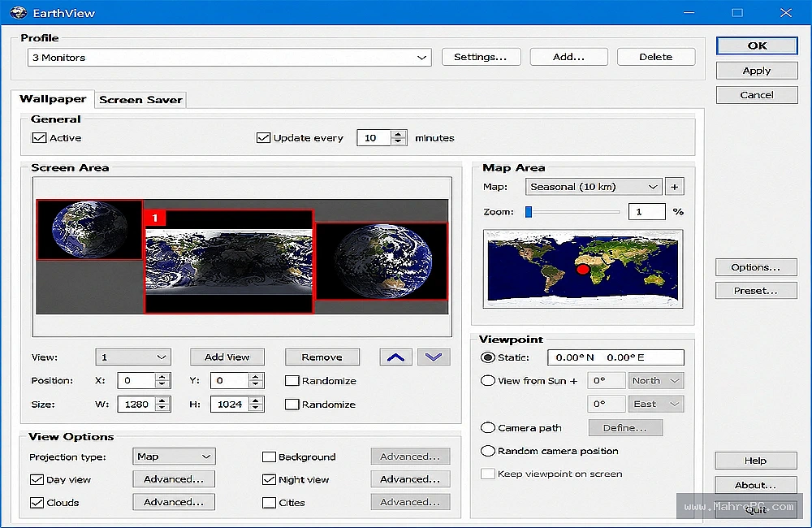Click Add profile button
Viewport: 812px width, 528px height.
point(568,57)
